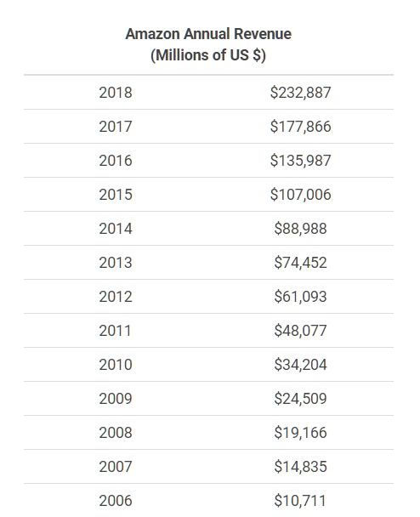The image size is (420, 517).
Task: Click the $61,093 revenue value
Action: [x=300, y=297]
